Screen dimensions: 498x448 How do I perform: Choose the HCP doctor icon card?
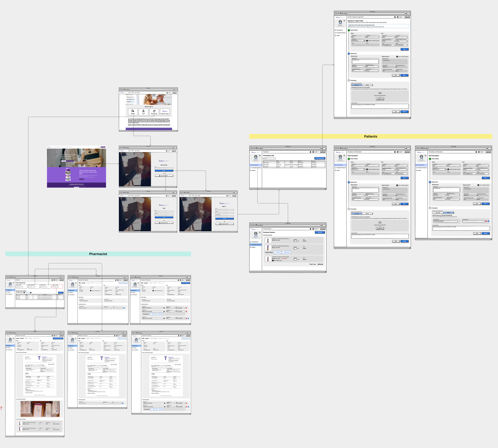click(143, 111)
